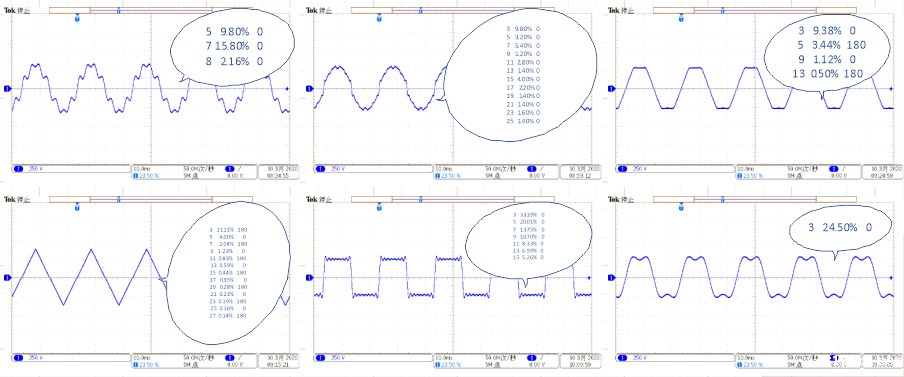
Task: Click the record overview bar above the triangle waveform
Action: (x=150, y=199)
